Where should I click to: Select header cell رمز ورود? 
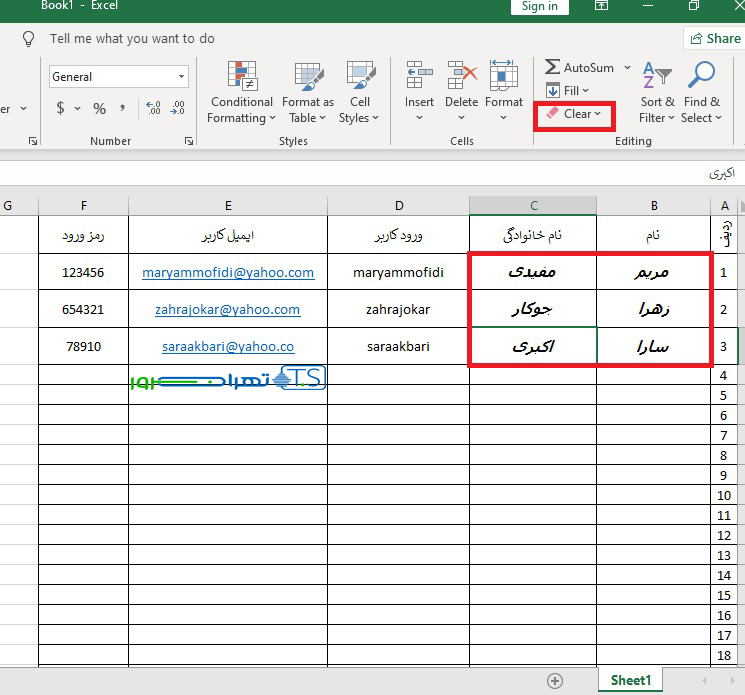[84, 235]
